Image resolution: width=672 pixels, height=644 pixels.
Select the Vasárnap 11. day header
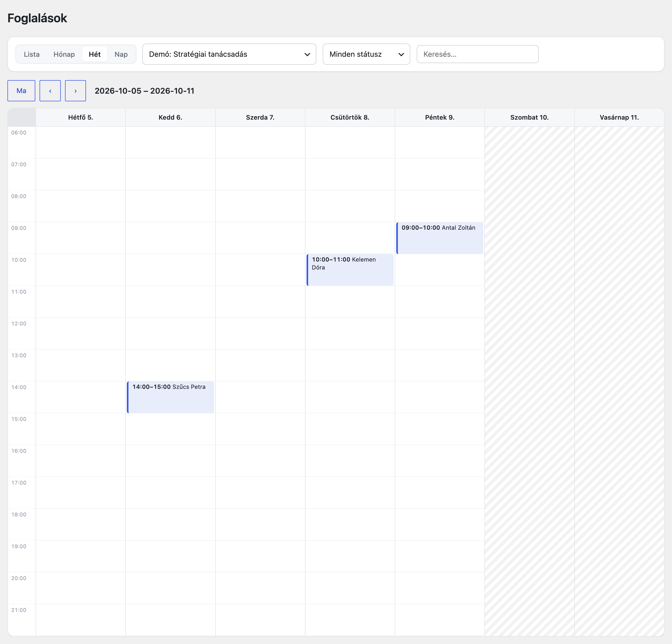(619, 117)
